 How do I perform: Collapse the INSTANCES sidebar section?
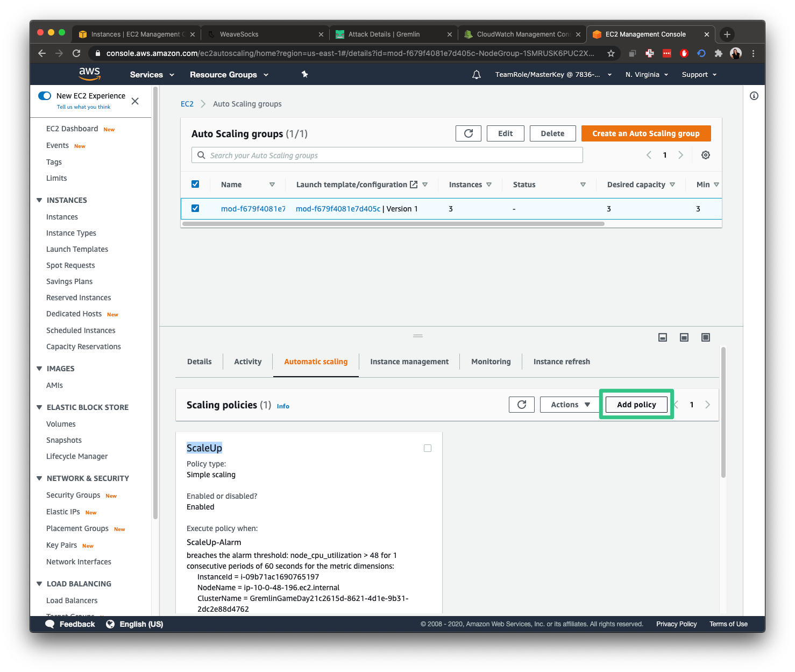coord(39,200)
